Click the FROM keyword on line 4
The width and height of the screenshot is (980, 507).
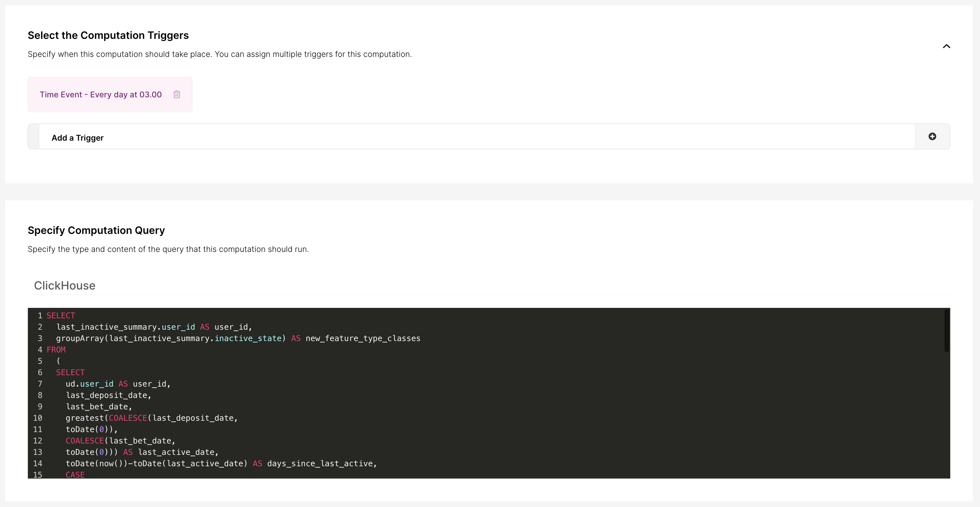(56, 350)
